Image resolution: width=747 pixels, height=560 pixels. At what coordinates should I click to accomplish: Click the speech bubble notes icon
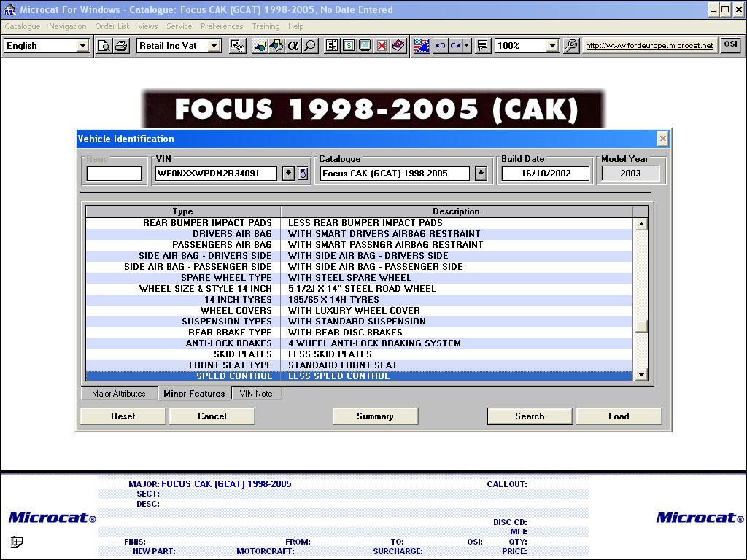[x=482, y=45]
